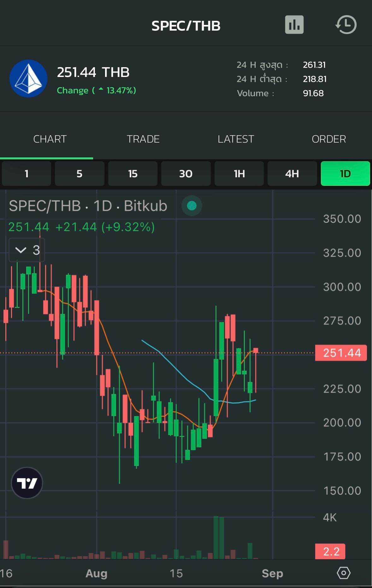
Task: Click the 4K volume scale label
Action: click(x=330, y=517)
